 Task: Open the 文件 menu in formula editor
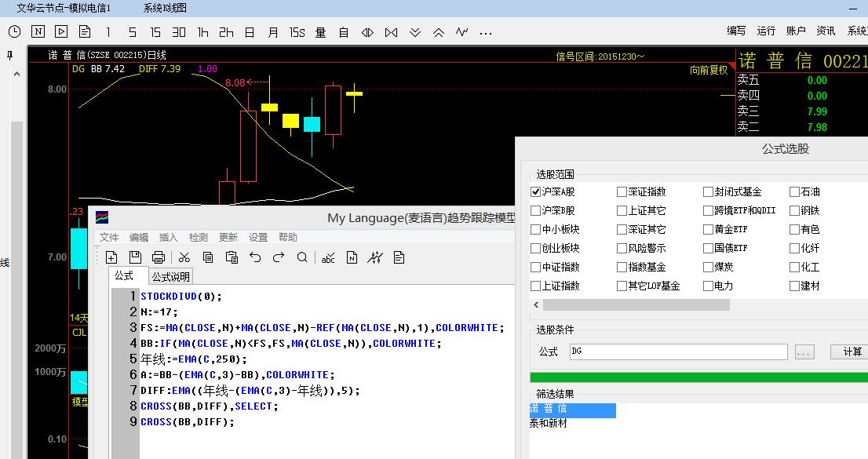point(109,237)
